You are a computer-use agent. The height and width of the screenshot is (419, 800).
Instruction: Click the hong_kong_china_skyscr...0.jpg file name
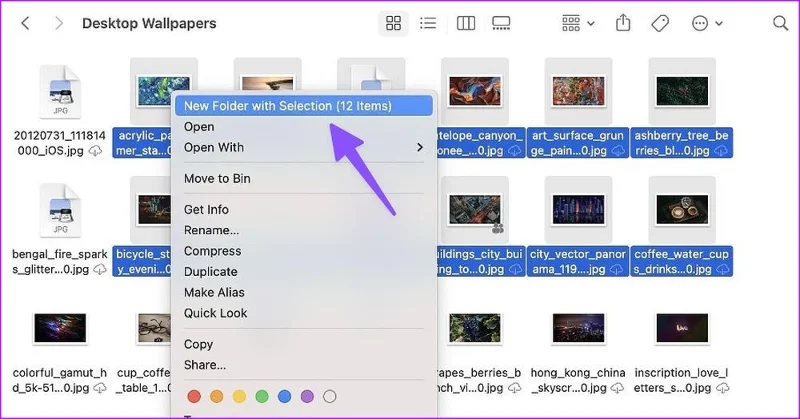click(x=578, y=380)
